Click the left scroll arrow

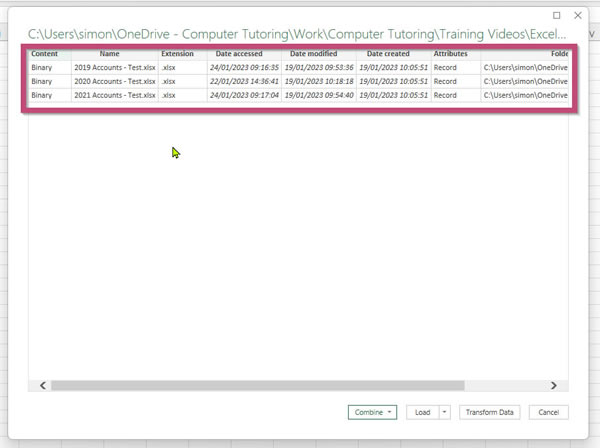pos(43,385)
